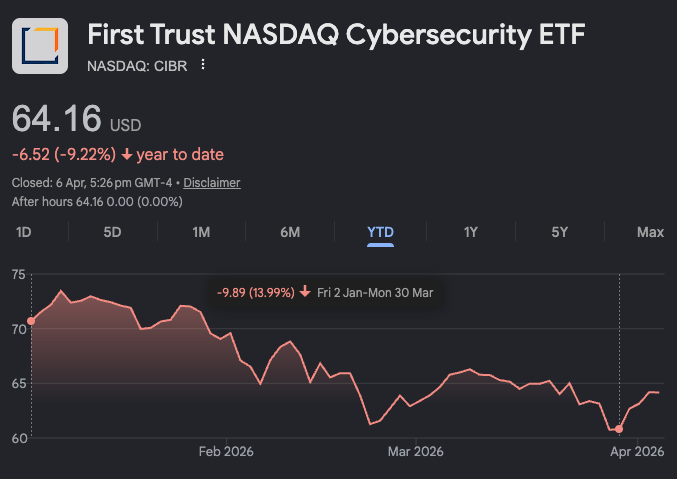The width and height of the screenshot is (677, 479).
Task: Click the Apr 2026 axis label
Action: tap(636, 452)
